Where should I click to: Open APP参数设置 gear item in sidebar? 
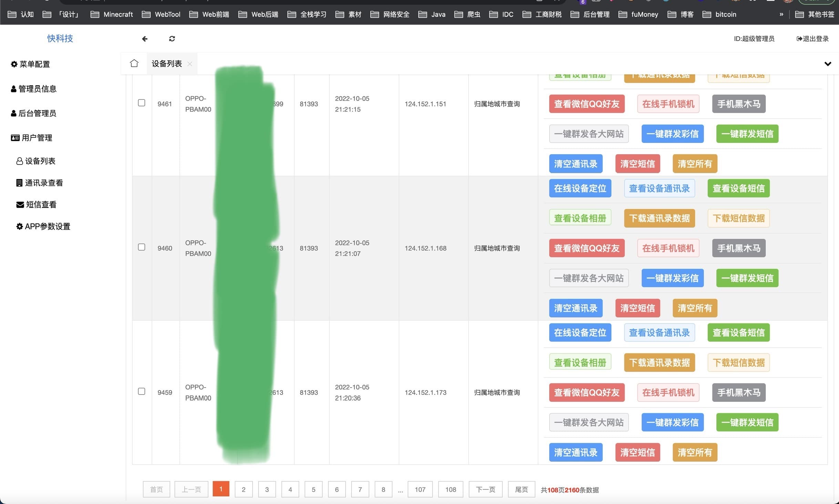(x=43, y=227)
